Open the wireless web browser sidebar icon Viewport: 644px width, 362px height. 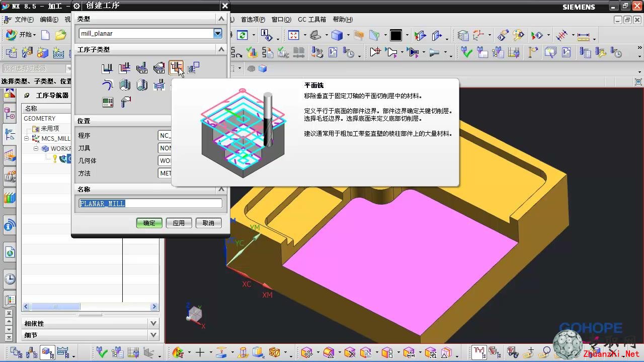[10, 226]
